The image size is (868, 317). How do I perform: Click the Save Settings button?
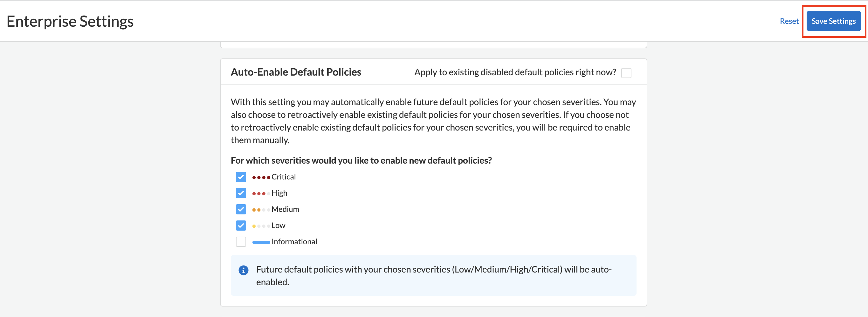833,21
